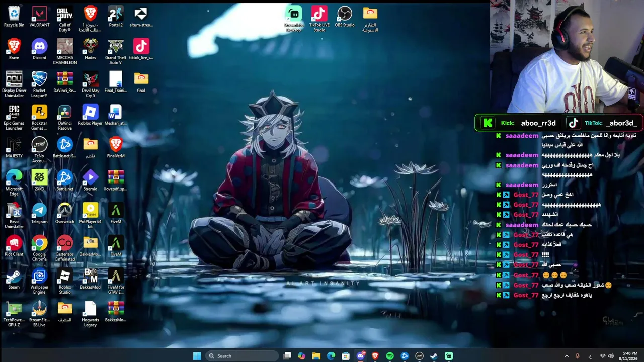
Task: Open Spotify from the taskbar
Action: [390, 356]
